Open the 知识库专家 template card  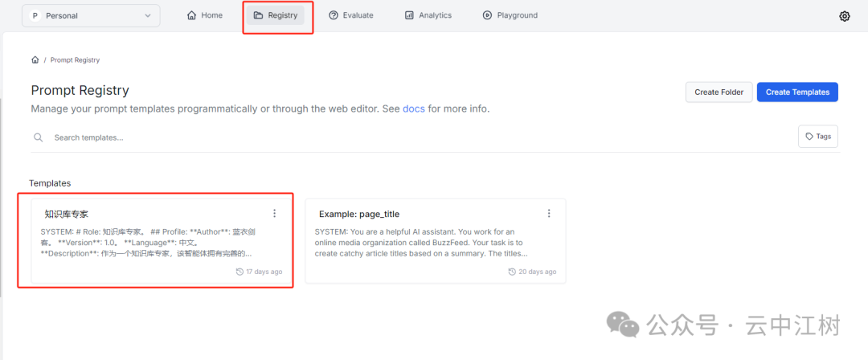[162, 241]
